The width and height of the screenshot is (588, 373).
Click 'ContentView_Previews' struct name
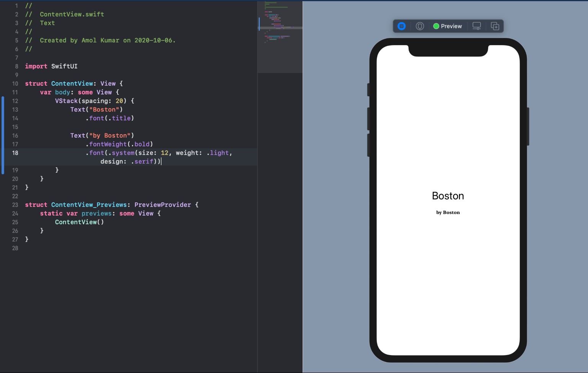click(x=89, y=205)
